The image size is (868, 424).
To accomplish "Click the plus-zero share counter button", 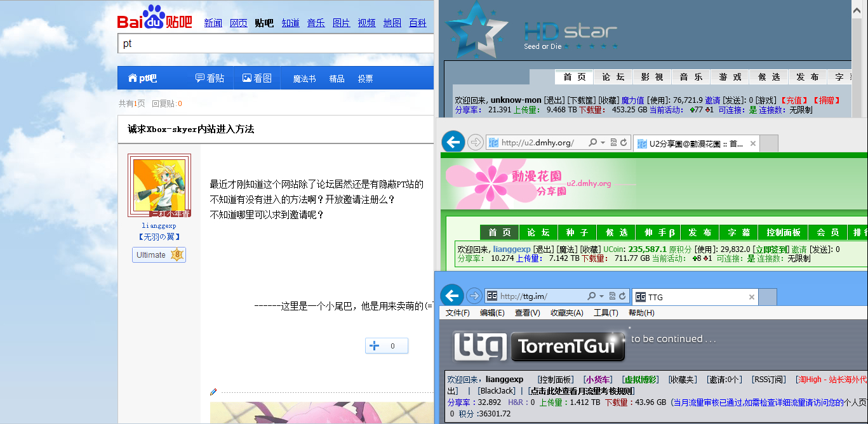I will point(386,346).
